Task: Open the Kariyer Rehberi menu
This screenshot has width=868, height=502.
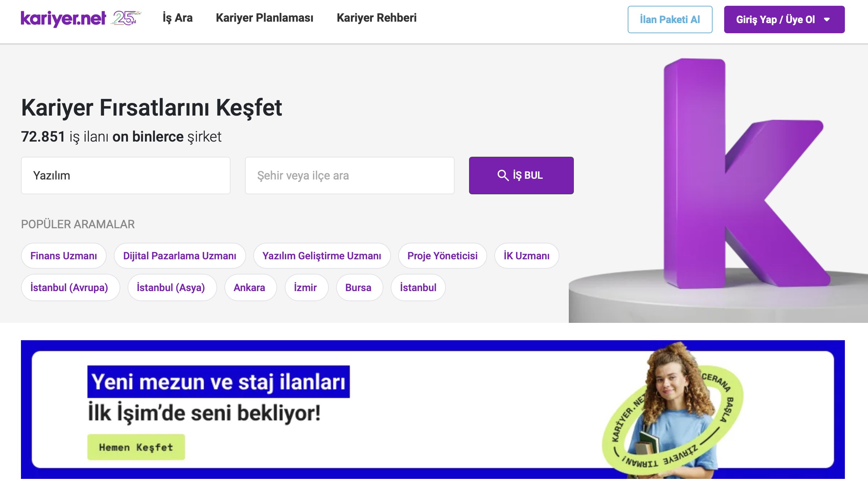Action: point(376,18)
